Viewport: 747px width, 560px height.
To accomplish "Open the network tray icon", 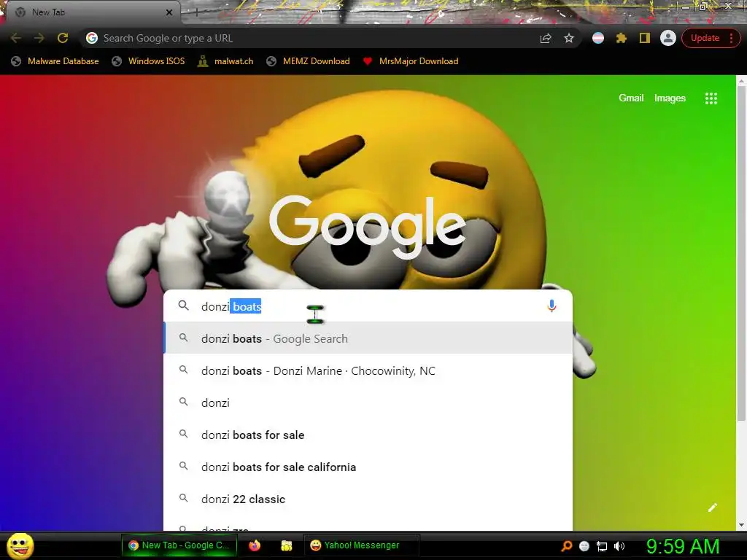I will (602, 546).
